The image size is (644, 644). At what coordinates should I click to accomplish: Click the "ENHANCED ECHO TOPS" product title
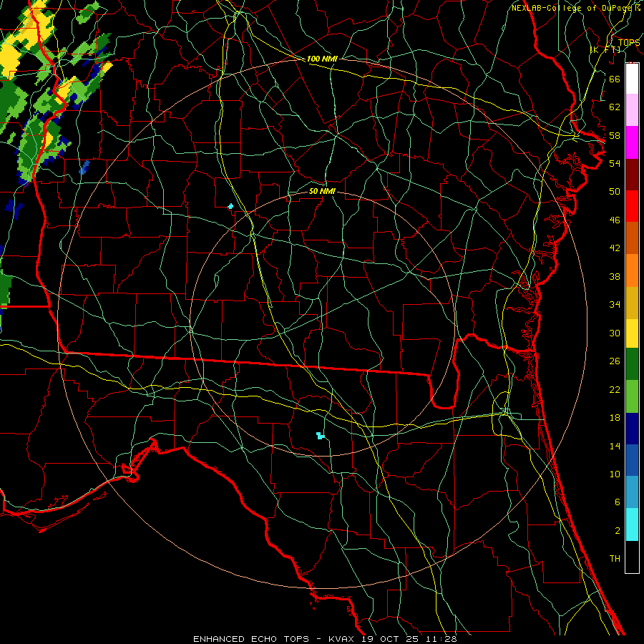(x=251, y=639)
